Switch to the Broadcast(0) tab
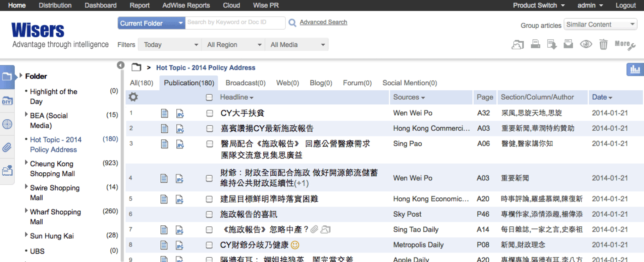This screenshot has height=262, width=644. 245,83
